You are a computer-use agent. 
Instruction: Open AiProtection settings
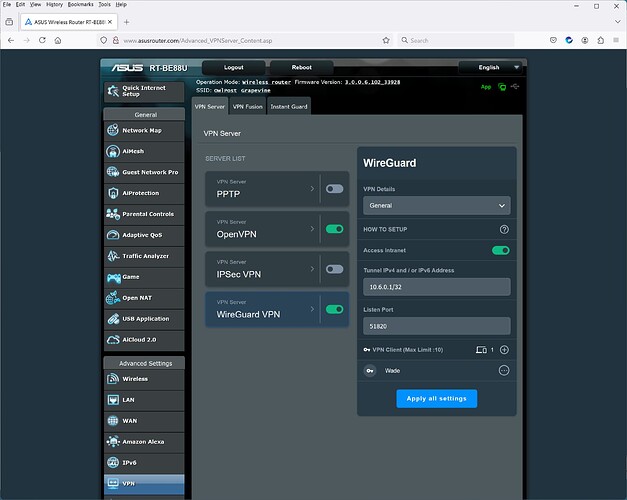click(144, 193)
